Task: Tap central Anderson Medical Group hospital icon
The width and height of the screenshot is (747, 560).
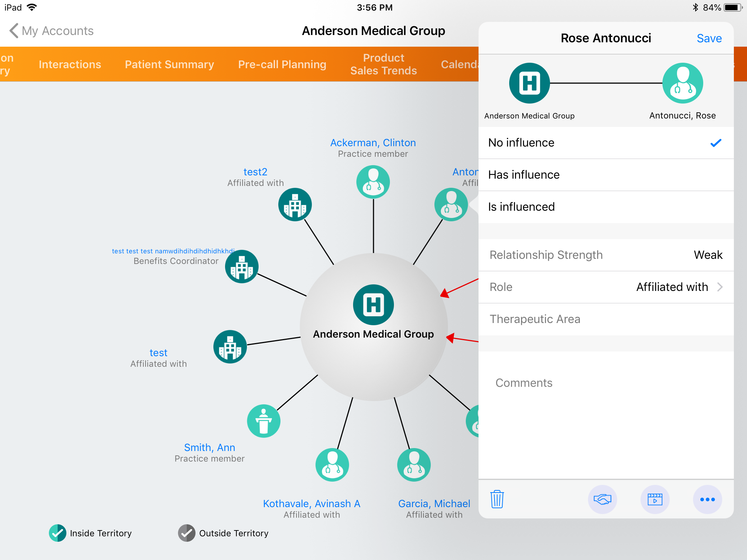Action: [373, 305]
